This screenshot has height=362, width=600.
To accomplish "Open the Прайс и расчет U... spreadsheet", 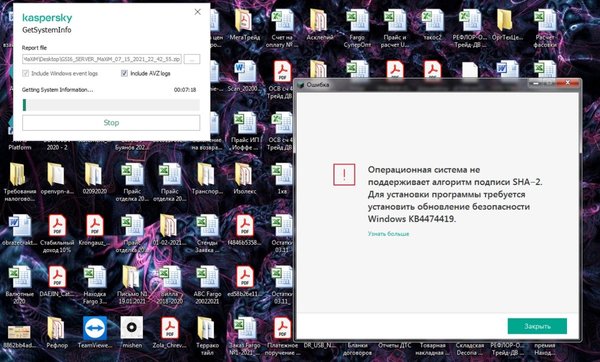I will point(395,20).
